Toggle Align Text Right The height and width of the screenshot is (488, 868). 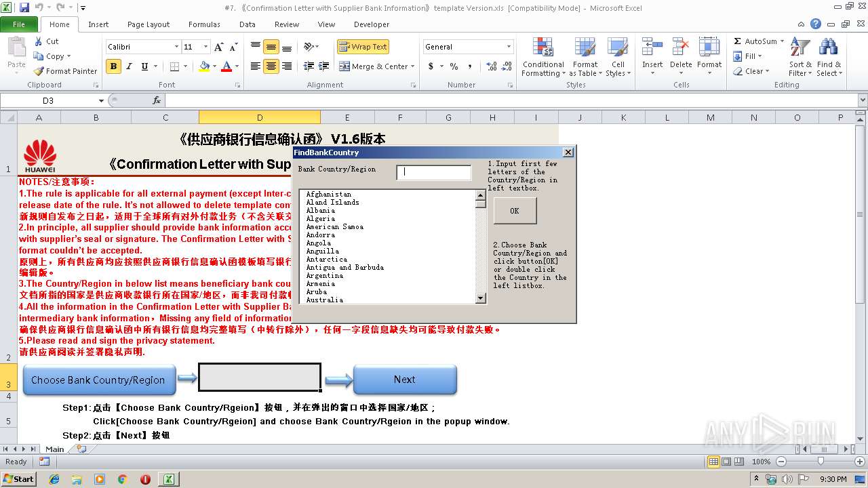point(287,66)
